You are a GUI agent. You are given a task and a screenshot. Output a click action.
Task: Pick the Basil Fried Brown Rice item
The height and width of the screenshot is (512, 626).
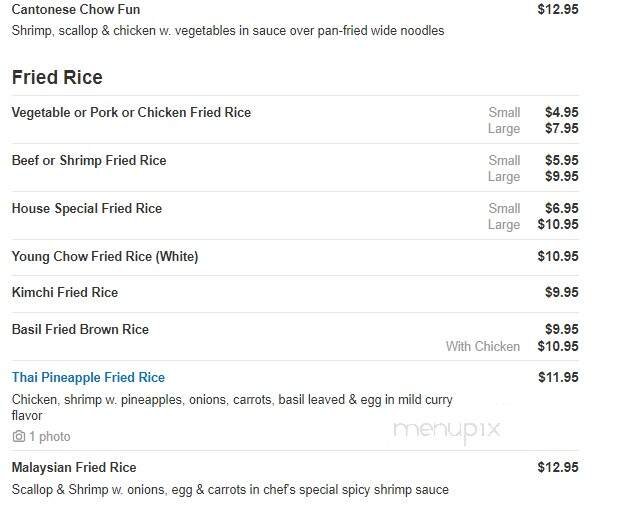80,330
